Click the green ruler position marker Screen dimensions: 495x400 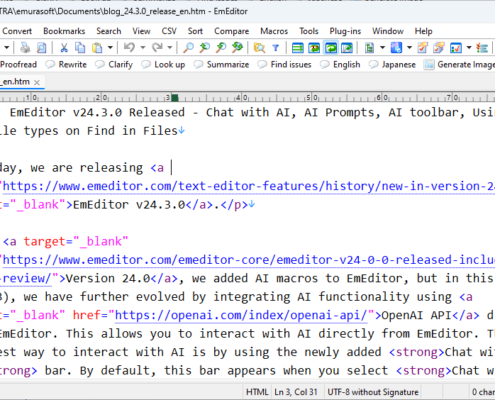pyautogui.click(x=175, y=98)
